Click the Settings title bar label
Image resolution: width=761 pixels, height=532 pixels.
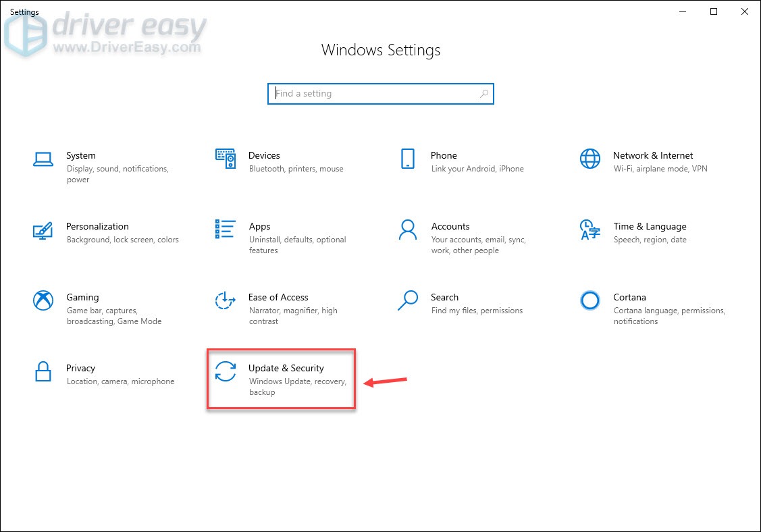point(24,11)
